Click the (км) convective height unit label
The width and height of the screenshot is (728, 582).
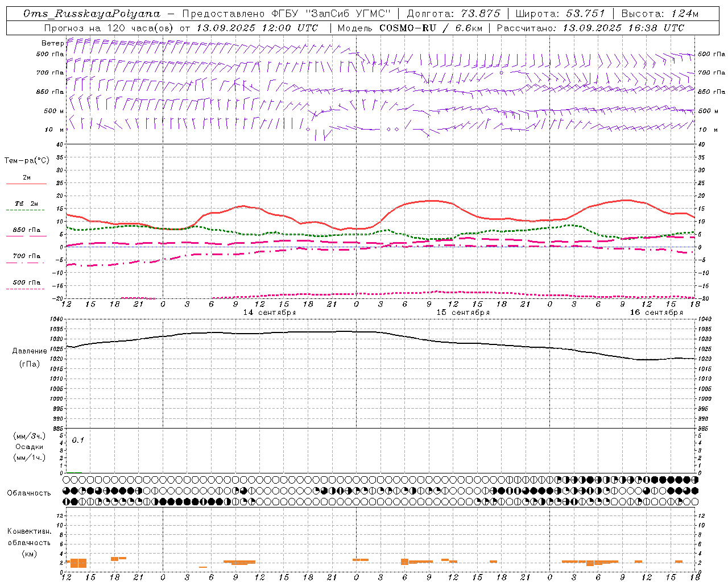click(29, 554)
